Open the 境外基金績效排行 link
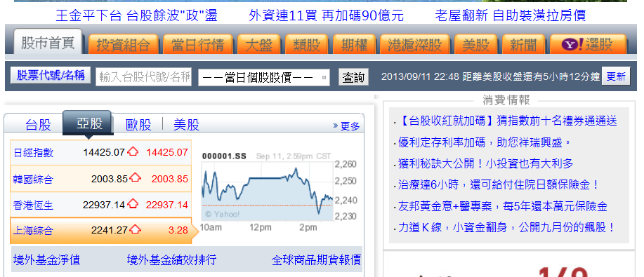The height and width of the screenshot is (277, 644). point(171,259)
